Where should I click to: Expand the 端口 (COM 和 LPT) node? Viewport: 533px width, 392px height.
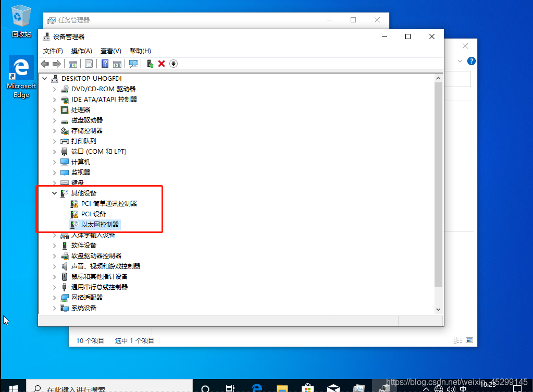pyautogui.click(x=54, y=152)
